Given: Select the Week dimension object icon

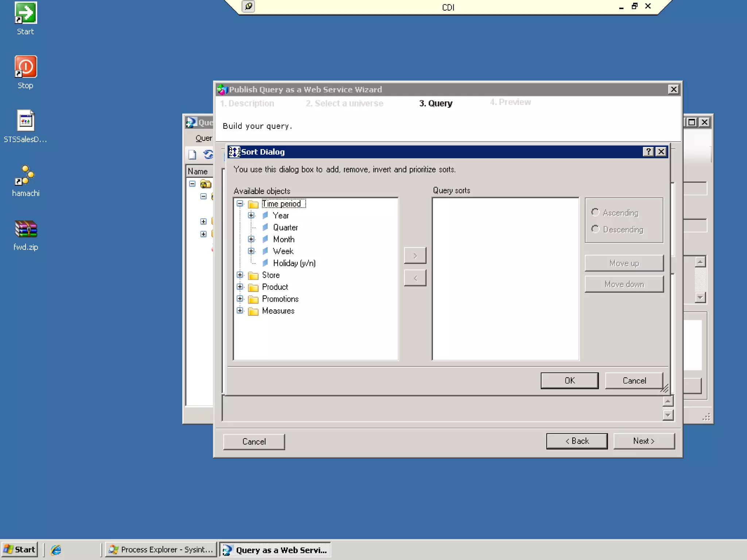Looking at the screenshot, I should click(266, 251).
